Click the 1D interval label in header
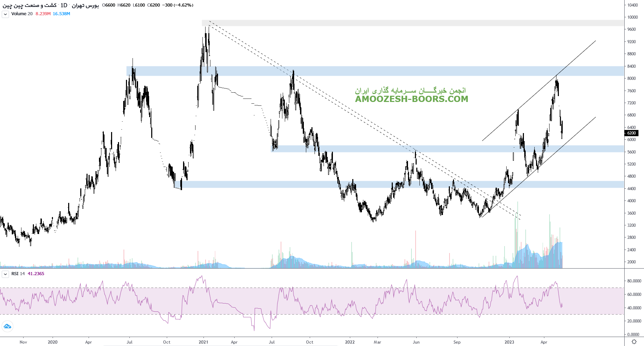 coord(64,5)
